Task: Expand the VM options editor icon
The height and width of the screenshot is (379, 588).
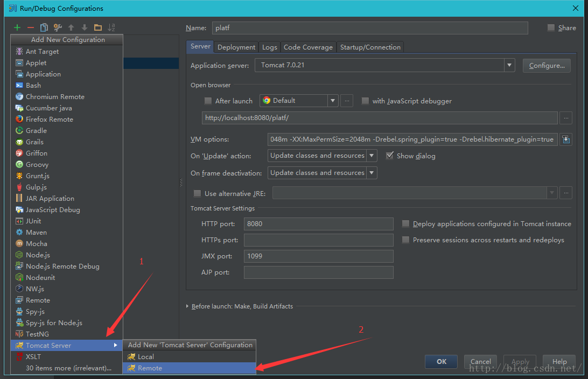Action: point(566,139)
